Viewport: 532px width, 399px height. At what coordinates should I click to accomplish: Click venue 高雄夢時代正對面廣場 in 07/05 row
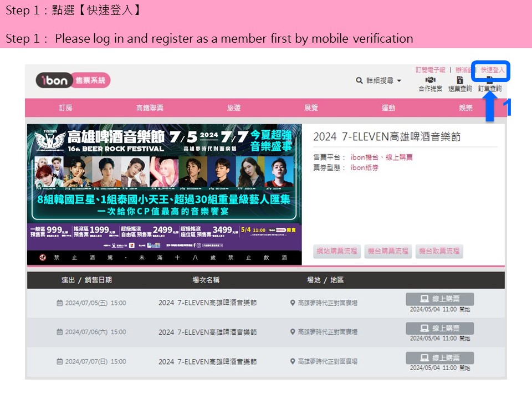[x=328, y=303]
